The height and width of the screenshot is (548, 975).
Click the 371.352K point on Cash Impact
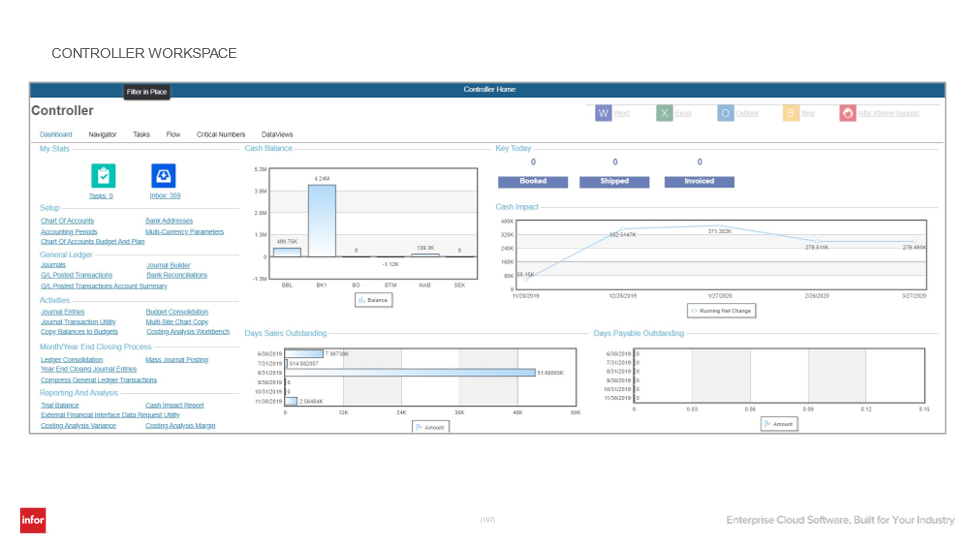tap(719, 226)
